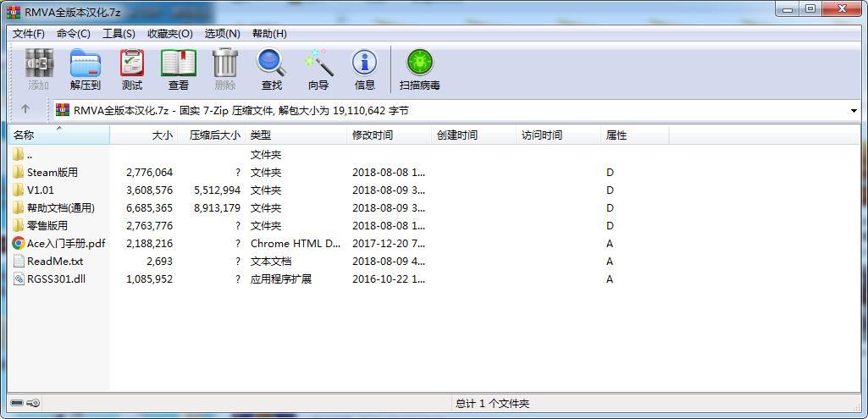Image resolution: width=868 pixels, height=419 pixels.
Task: Open the 选项(N) menu
Action: point(222,34)
